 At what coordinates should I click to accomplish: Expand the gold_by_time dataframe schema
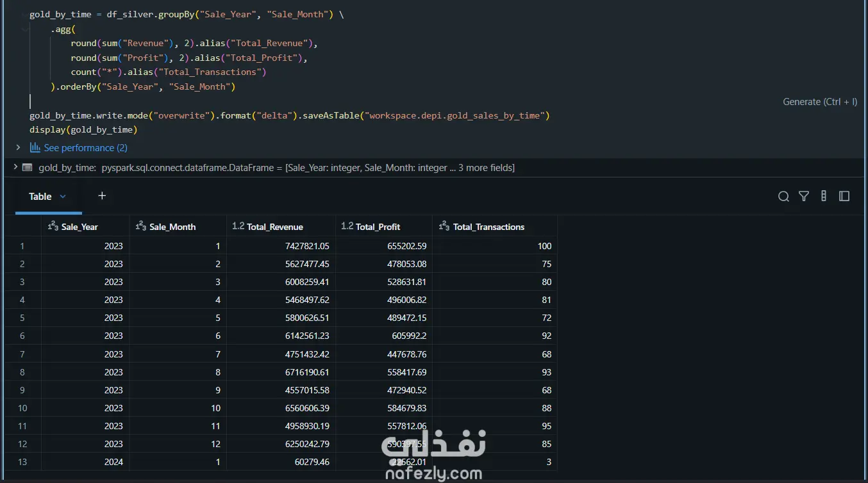coord(15,167)
